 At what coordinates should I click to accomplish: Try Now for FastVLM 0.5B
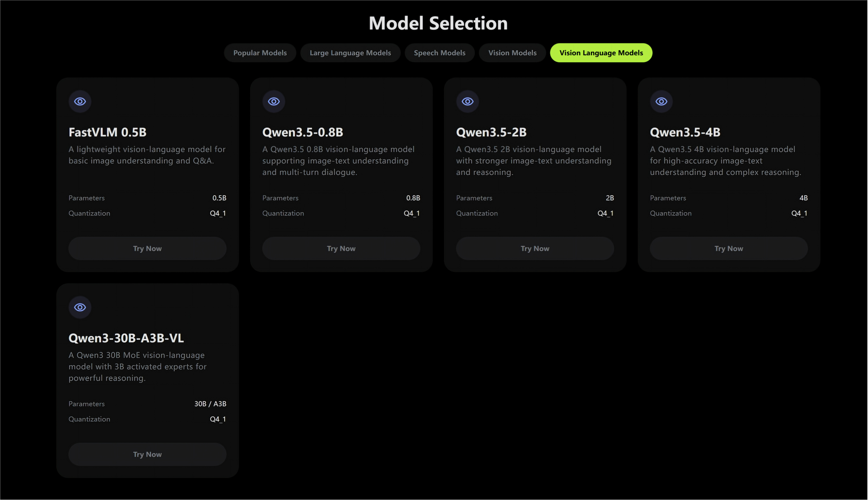pyautogui.click(x=147, y=248)
